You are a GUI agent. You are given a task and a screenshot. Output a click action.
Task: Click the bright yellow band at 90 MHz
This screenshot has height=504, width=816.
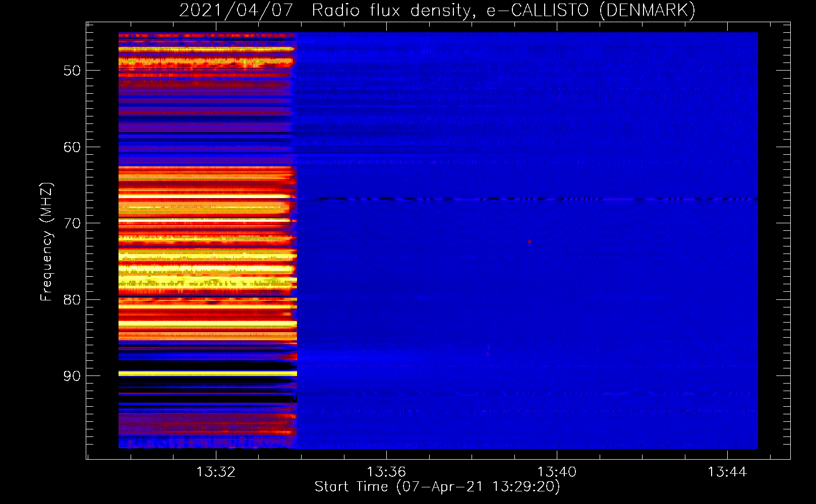[x=208, y=373]
